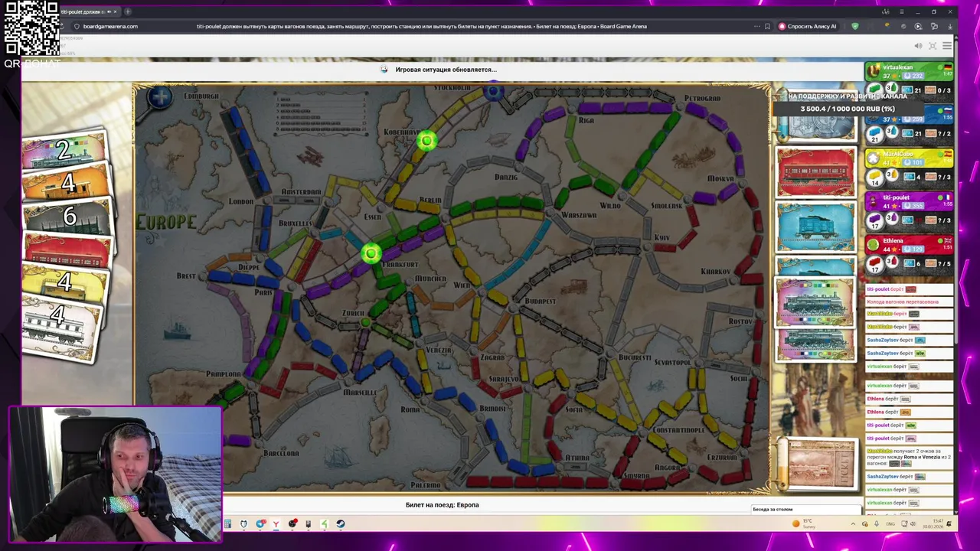Click titi-poulet's purple train car counter icon
The image size is (980, 551).
(874, 220)
